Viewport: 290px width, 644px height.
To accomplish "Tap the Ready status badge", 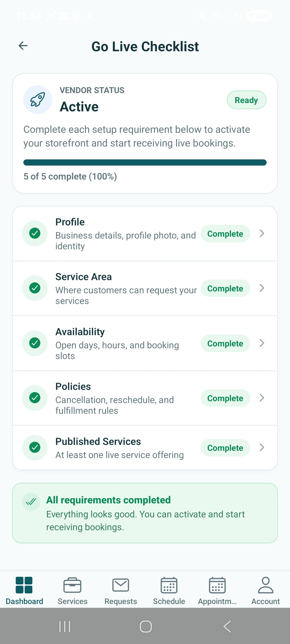I will [246, 100].
